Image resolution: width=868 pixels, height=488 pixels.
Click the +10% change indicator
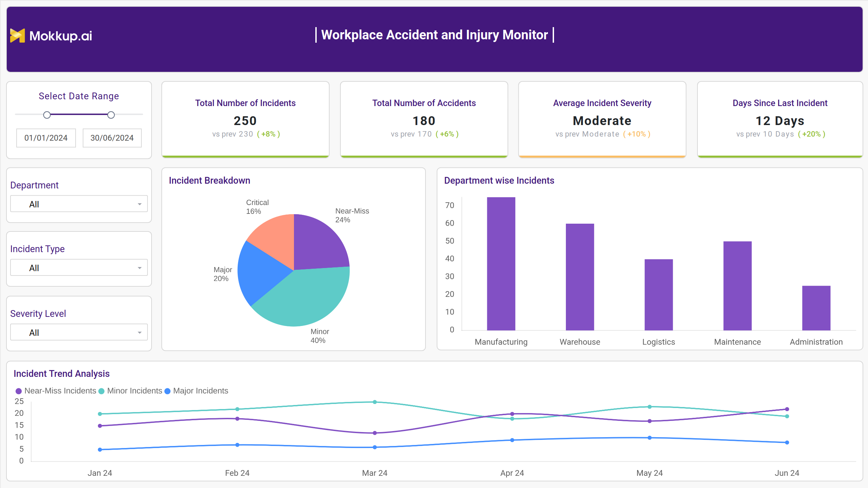click(636, 134)
